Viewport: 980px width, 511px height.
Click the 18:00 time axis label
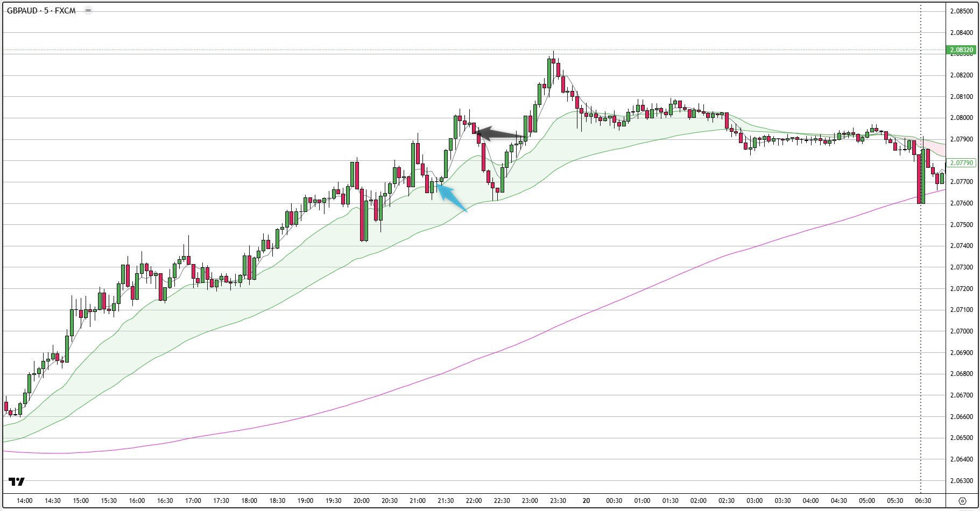[249, 501]
